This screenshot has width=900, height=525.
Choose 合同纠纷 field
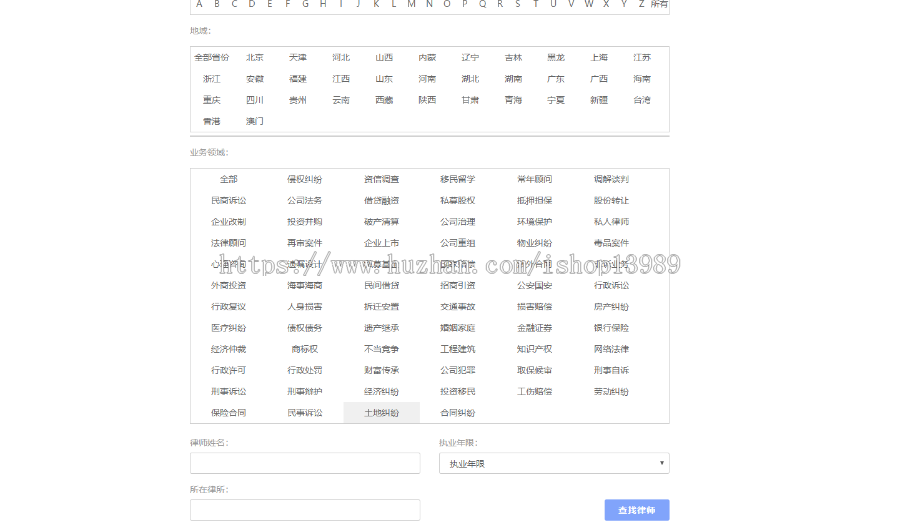(x=457, y=413)
